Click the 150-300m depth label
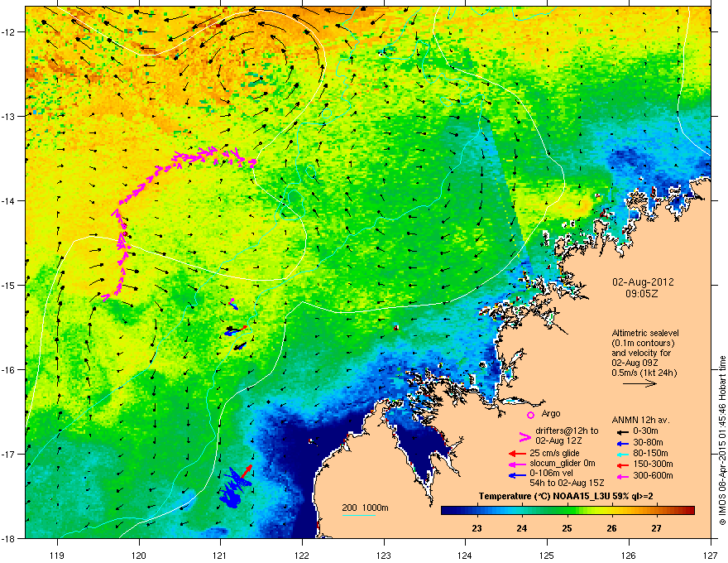Image resolution: width=728 pixels, height=563 pixels. 653,464
